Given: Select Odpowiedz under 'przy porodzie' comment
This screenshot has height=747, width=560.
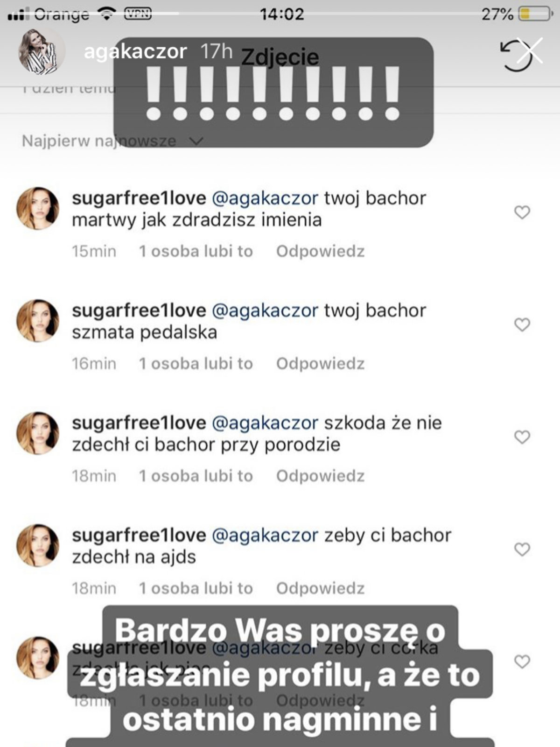Looking at the screenshot, I should click(320, 476).
